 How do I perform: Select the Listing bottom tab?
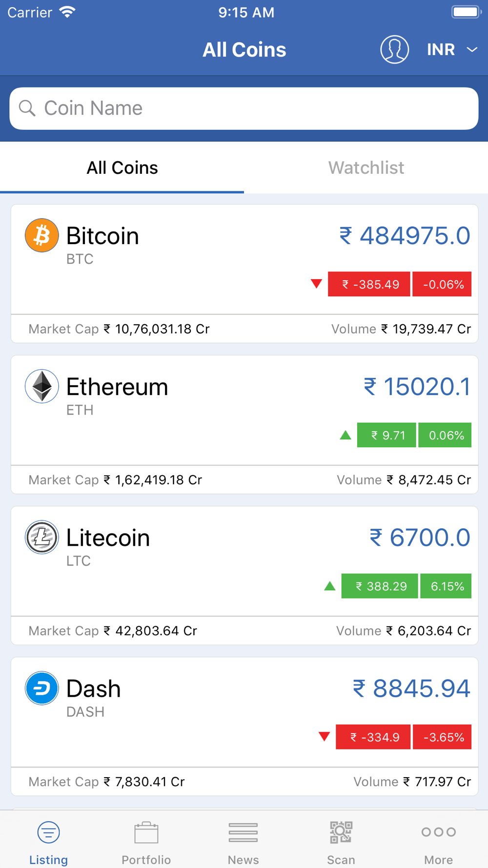(48, 842)
